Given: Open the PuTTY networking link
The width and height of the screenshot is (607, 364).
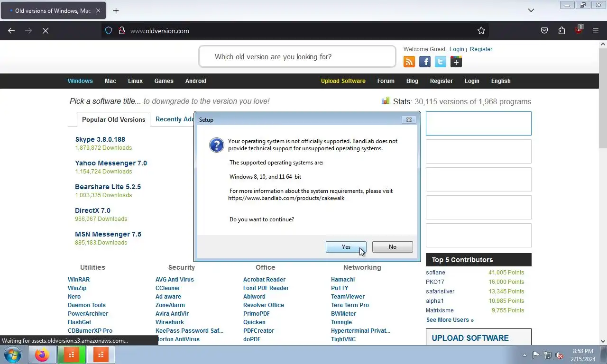Looking at the screenshot, I should tap(340, 288).
